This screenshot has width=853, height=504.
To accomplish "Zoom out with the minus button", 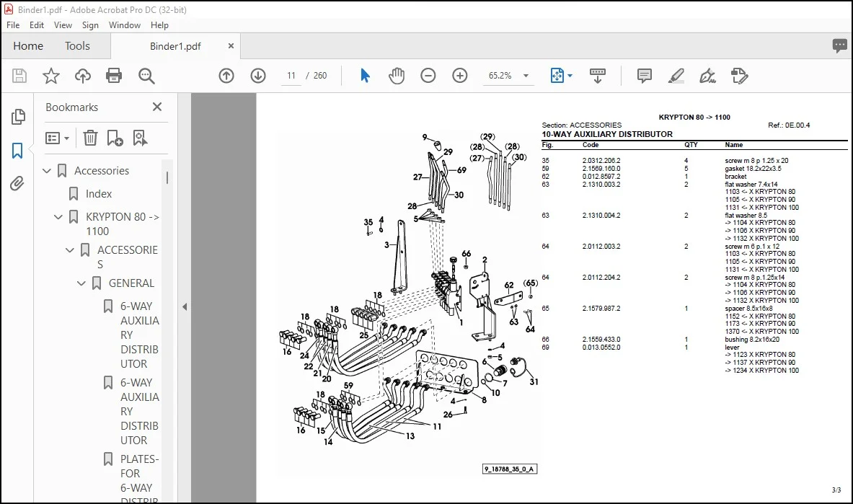I will [x=428, y=76].
